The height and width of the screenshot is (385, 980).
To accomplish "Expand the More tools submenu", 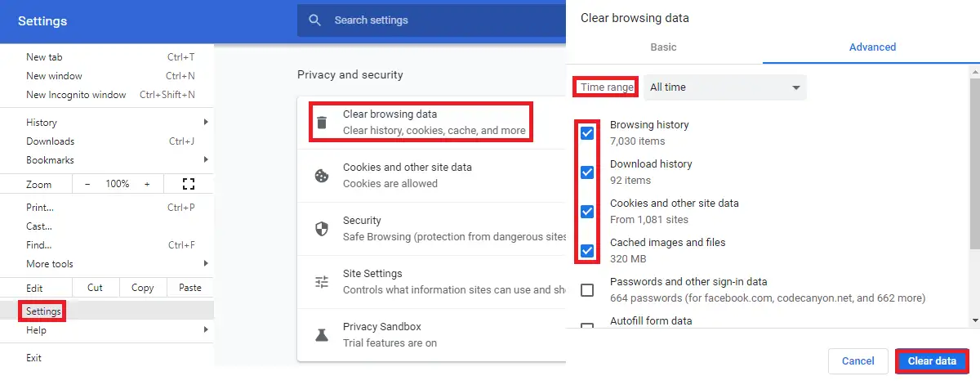I will [x=107, y=264].
